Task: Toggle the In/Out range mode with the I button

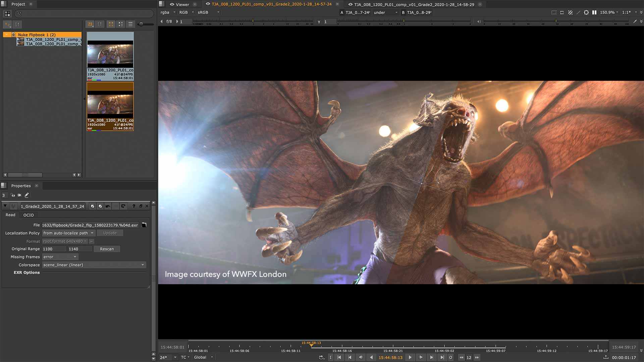Action: [331, 357]
